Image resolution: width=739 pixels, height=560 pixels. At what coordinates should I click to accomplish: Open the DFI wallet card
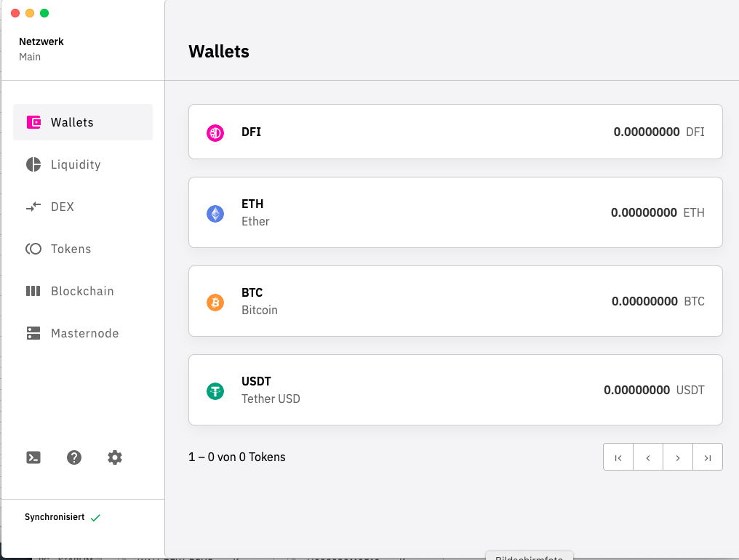(x=455, y=132)
